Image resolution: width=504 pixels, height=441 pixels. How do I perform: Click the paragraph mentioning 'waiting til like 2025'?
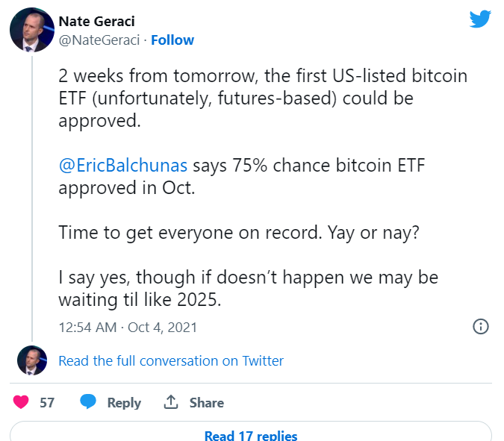click(x=248, y=288)
